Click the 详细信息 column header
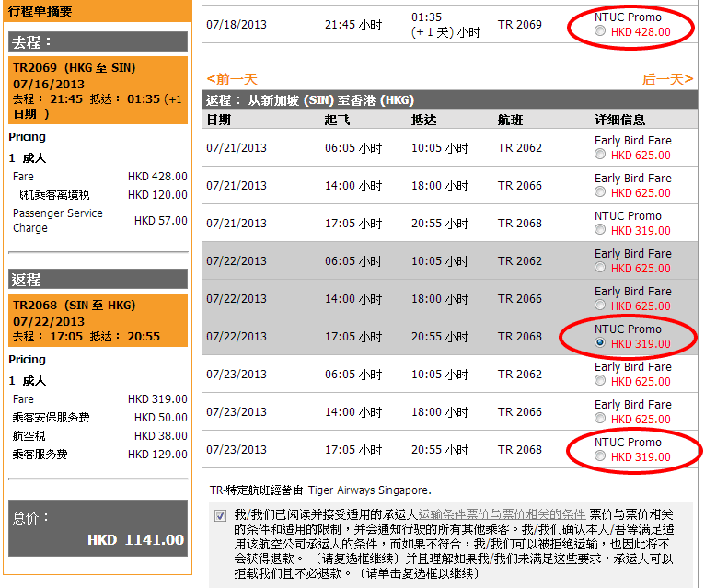Image resolution: width=705 pixels, height=588 pixels. [x=624, y=120]
